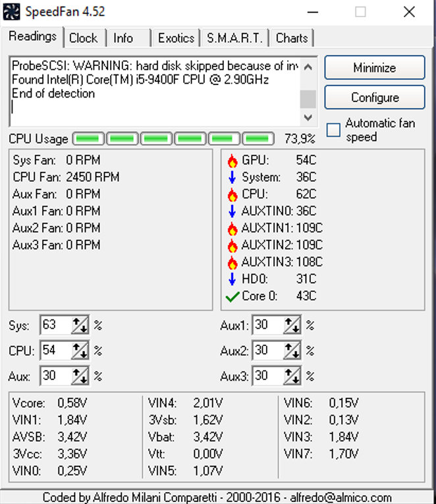Screen dimensions: 436x504
Task: Click the Sys speed field showing 63
Action: pyautogui.click(x=56, y=325)
